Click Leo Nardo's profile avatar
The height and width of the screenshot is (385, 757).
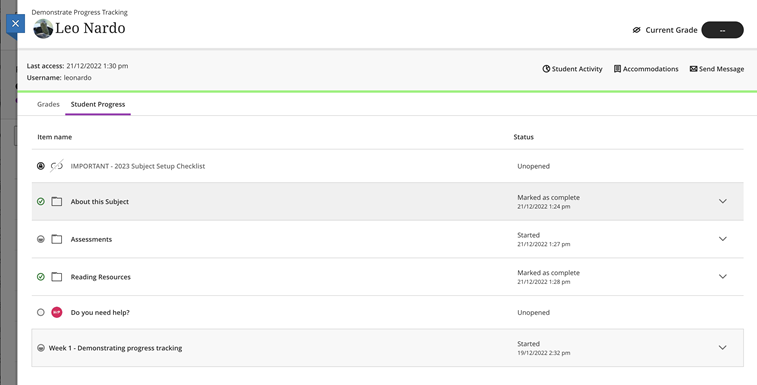43,29
